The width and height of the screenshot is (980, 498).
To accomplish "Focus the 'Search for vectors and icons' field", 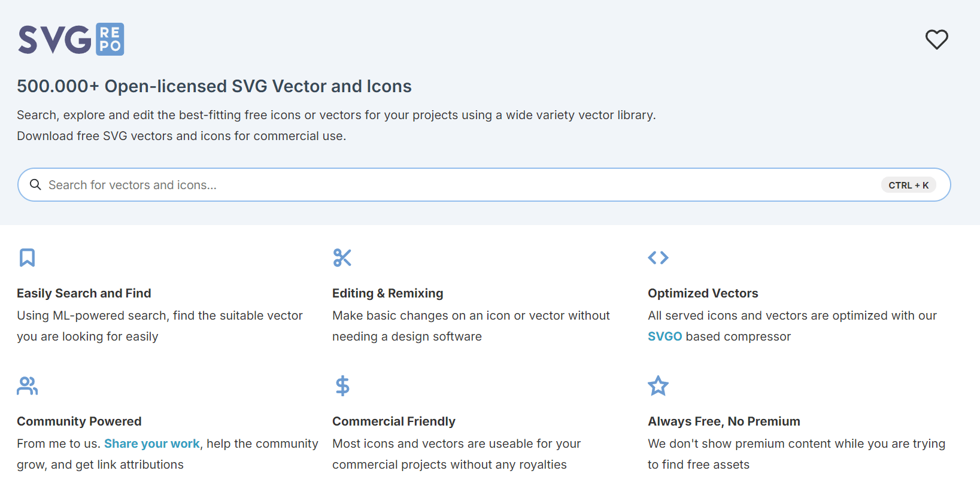I will [484, 185].
